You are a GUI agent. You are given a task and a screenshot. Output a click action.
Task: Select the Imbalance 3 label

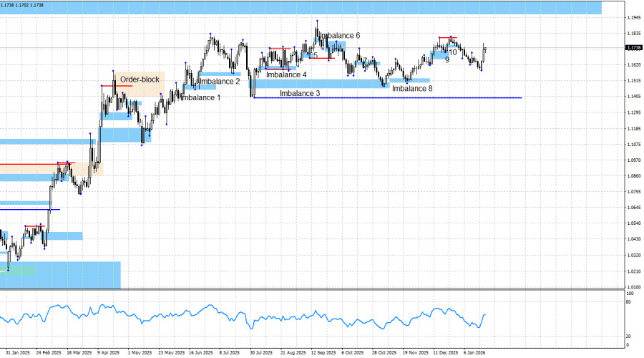(300, 93)
